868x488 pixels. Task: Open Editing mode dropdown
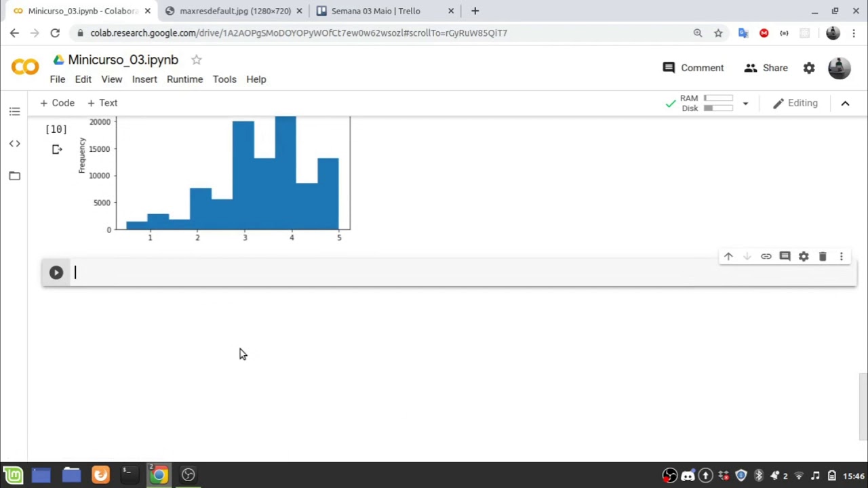pyautogui.click(x=795, y=103)
